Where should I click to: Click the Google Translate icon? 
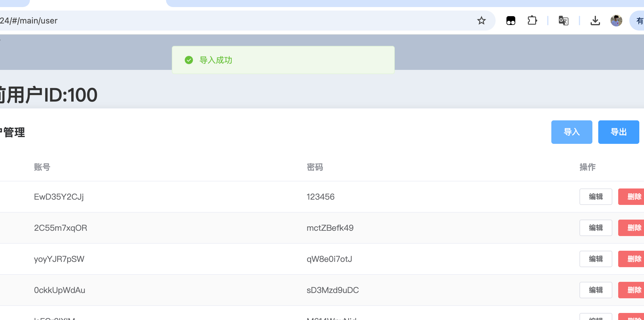point(563,21)
